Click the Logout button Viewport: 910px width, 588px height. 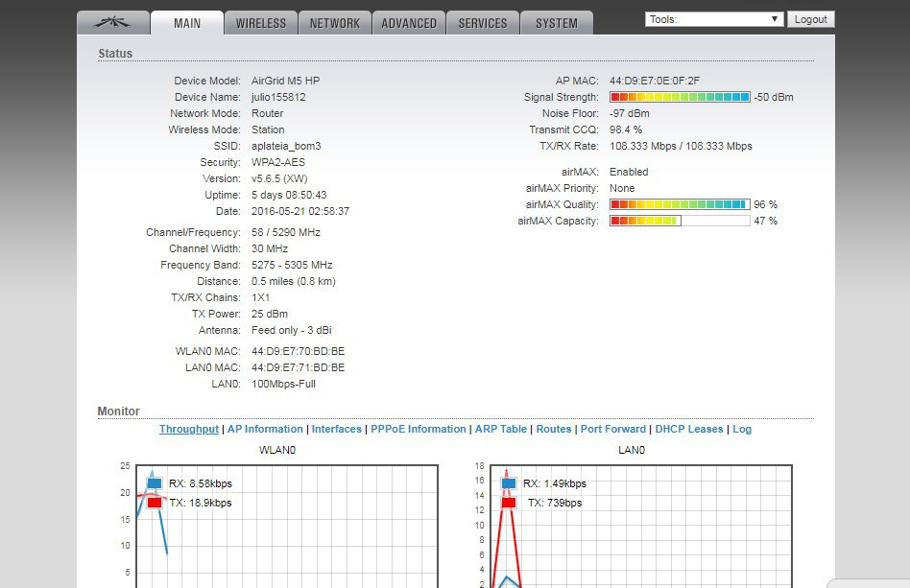pyautogui.click(x=811, y=19)
